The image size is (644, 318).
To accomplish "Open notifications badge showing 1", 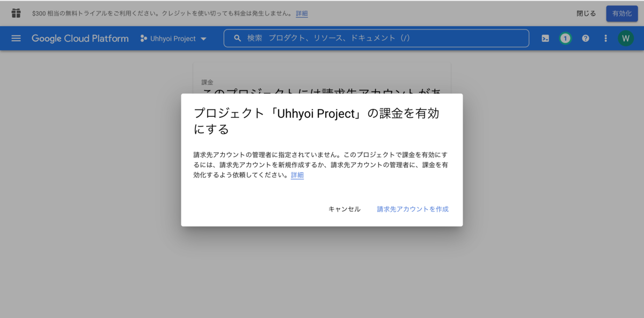I will [x=565, y=39].
